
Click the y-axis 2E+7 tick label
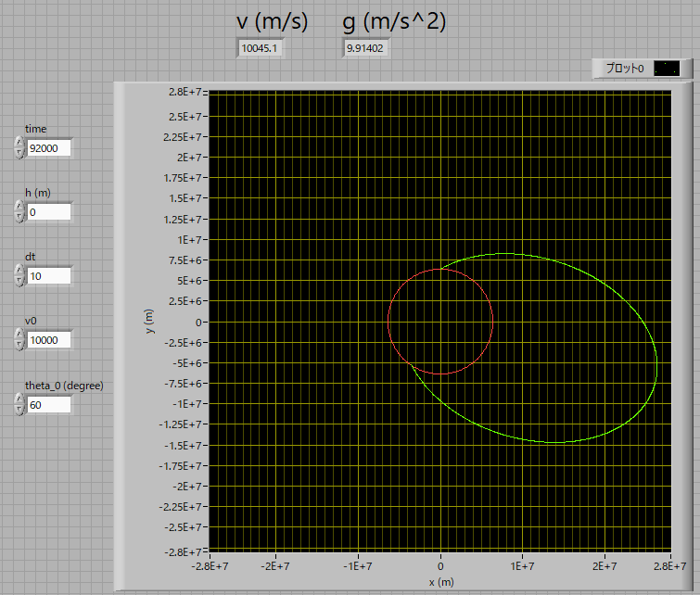[189, 158]
